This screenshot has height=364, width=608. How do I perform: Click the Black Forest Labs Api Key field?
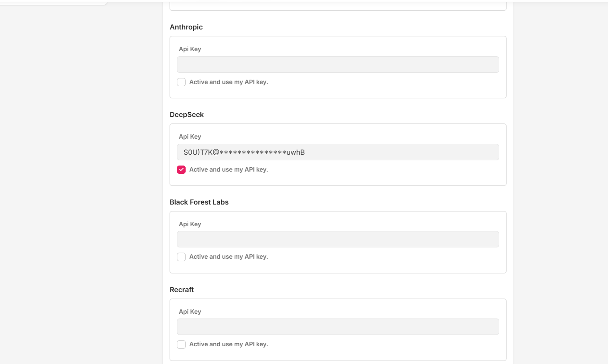338,239
